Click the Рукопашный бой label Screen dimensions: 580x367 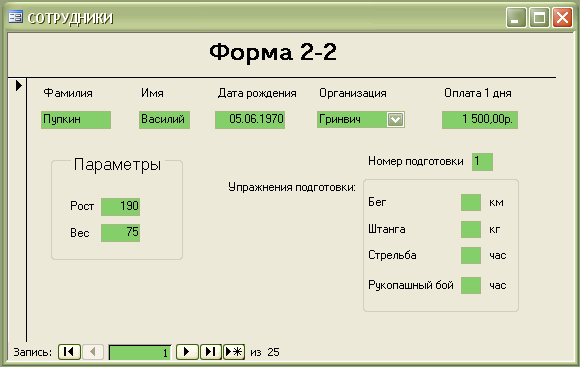pyautogui.click(x=411, y=285)
